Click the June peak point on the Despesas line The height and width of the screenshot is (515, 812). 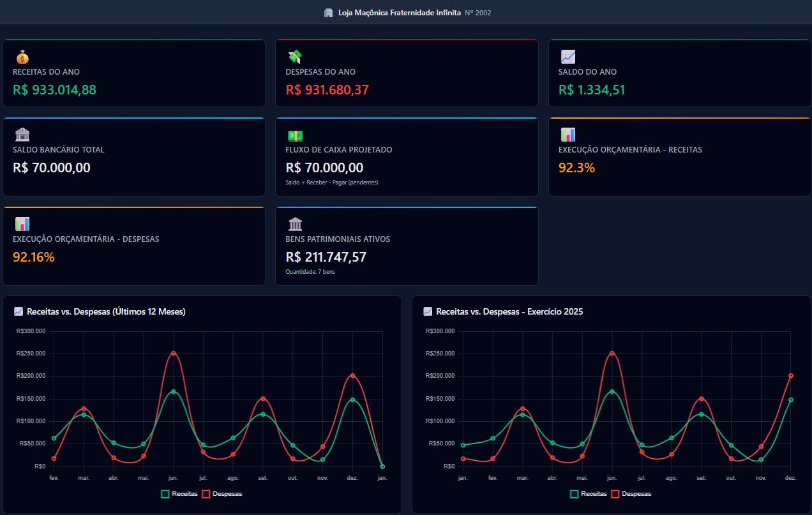173,352
